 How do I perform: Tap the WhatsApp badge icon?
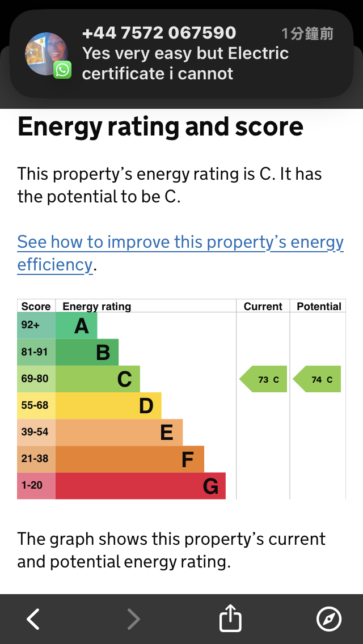click(62, 70)
